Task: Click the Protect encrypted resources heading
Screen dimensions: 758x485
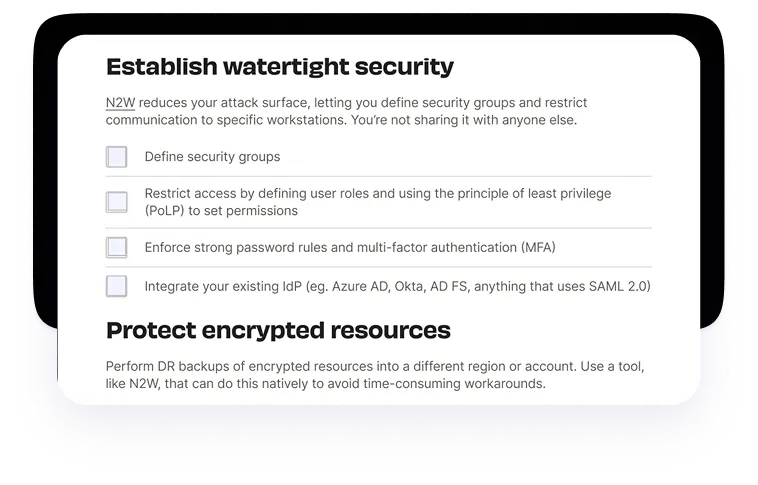Action: [278, 330]
